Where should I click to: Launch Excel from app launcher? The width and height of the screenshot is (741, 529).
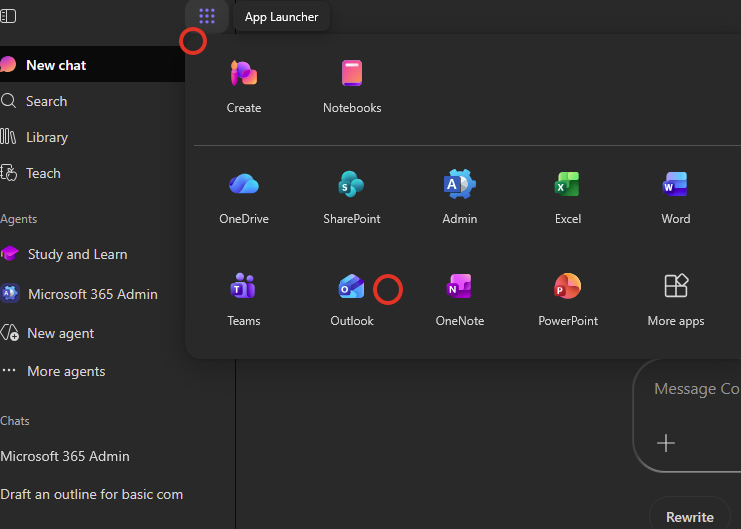(568, 198)
